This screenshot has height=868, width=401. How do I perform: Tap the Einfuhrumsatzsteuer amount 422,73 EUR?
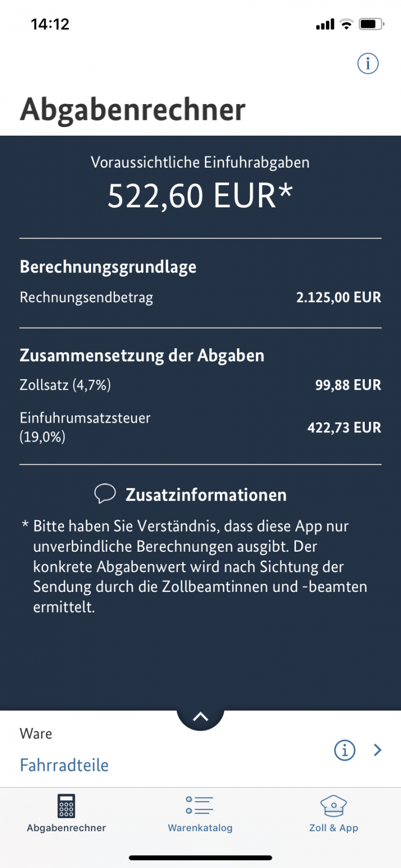(x=344, y=427)
